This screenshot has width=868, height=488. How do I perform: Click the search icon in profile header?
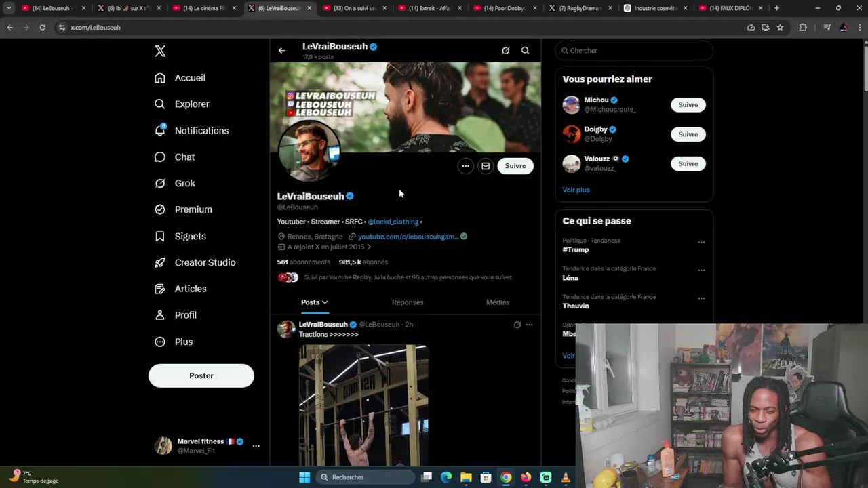tap(526, 51)
